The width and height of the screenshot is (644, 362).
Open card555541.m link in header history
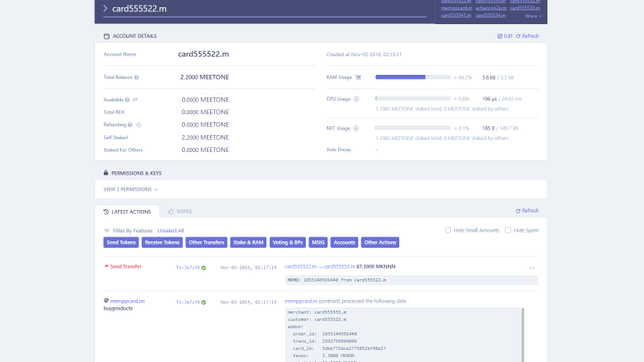point(456,15)
